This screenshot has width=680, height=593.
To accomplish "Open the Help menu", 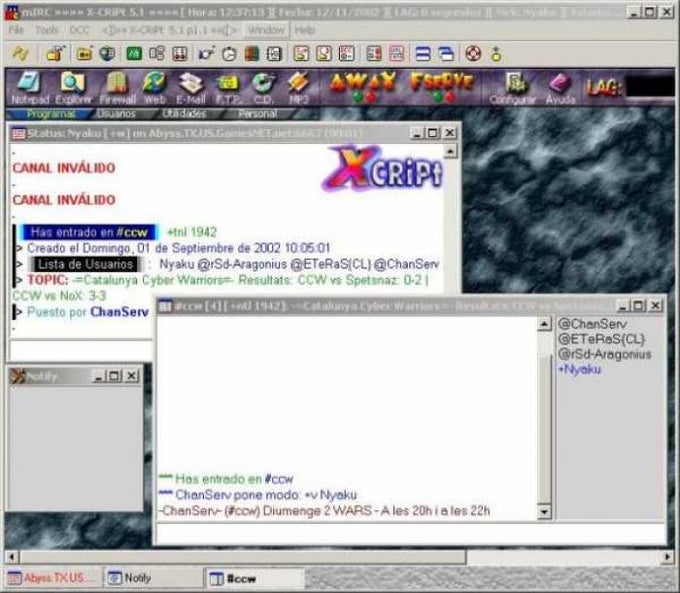I will point(304,30).
